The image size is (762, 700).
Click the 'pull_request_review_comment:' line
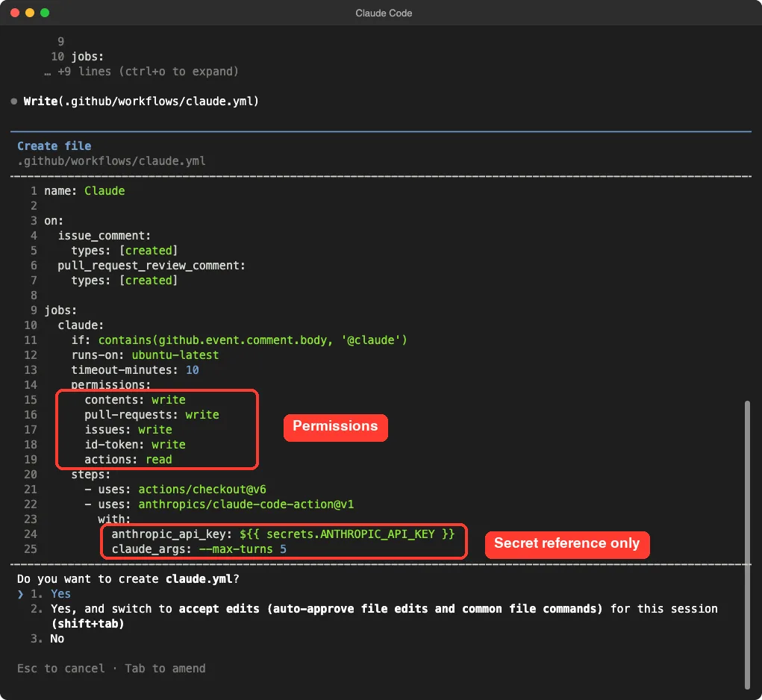(x=152, y=265)
